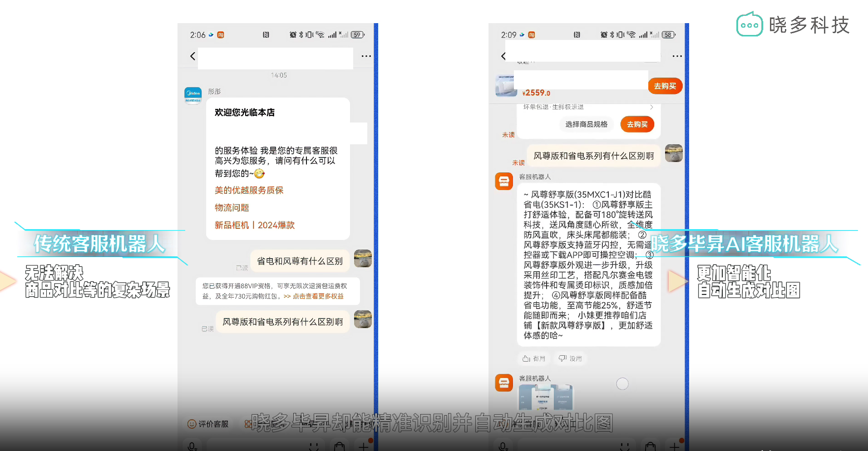Open the generated comparison image thumbnail
Viewport: 868px width, 451px height.
546,397
